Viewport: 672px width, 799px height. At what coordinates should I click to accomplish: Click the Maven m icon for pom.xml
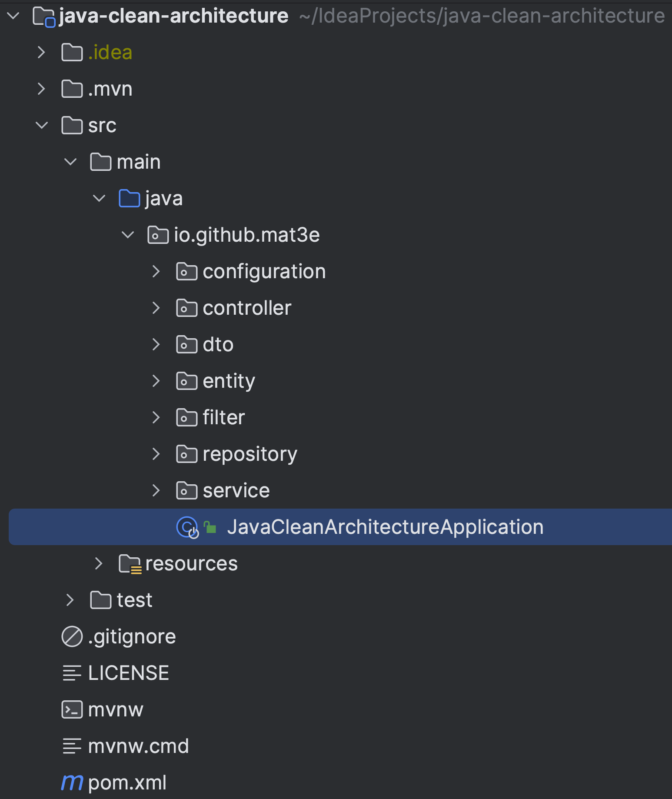72,783
